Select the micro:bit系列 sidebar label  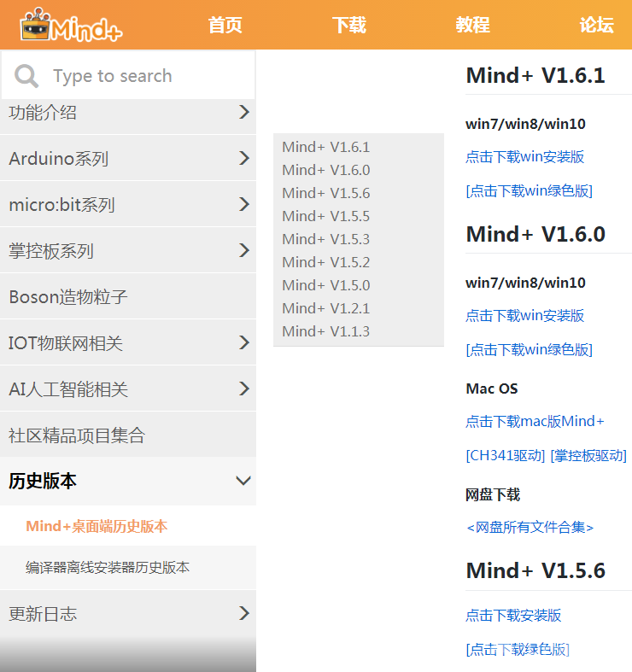coord(61,205)
